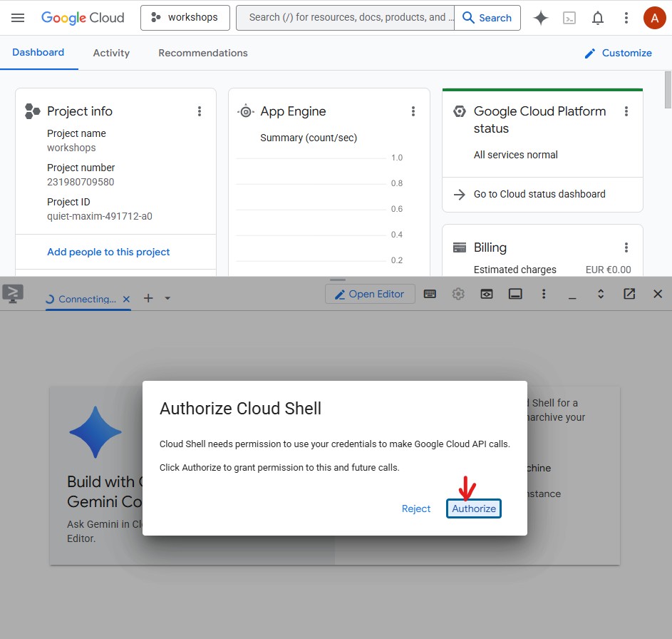The width and height of the screenshot is (672, 639).
Task: Open Cloud Shell terminal settings gear
Action: [x=458, y=294]
